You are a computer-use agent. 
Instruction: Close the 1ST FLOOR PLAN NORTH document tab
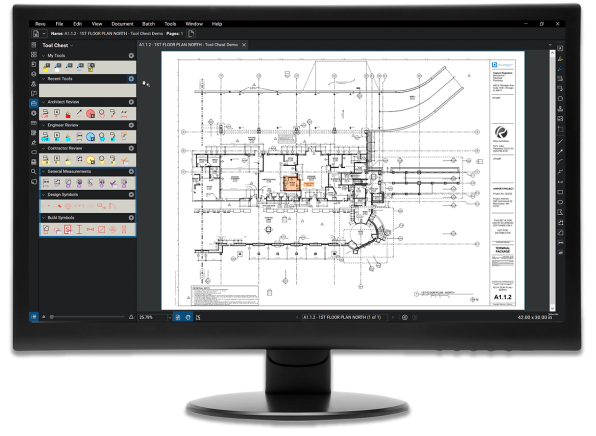click(x=244, y=45)
